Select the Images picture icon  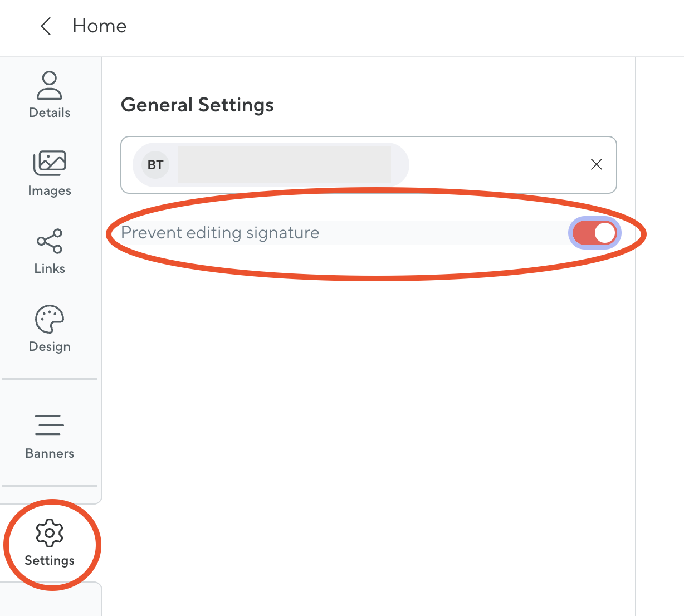click(50, 163)
